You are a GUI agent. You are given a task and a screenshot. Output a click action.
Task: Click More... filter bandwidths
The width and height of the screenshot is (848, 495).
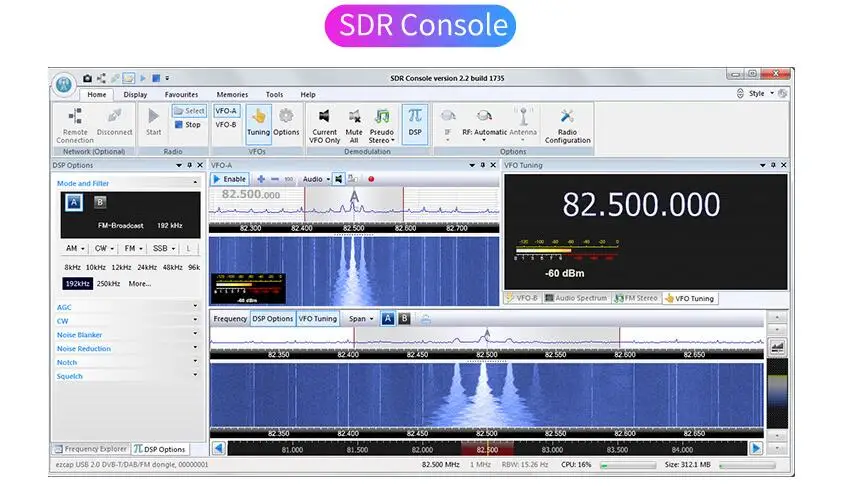[140, 283]
